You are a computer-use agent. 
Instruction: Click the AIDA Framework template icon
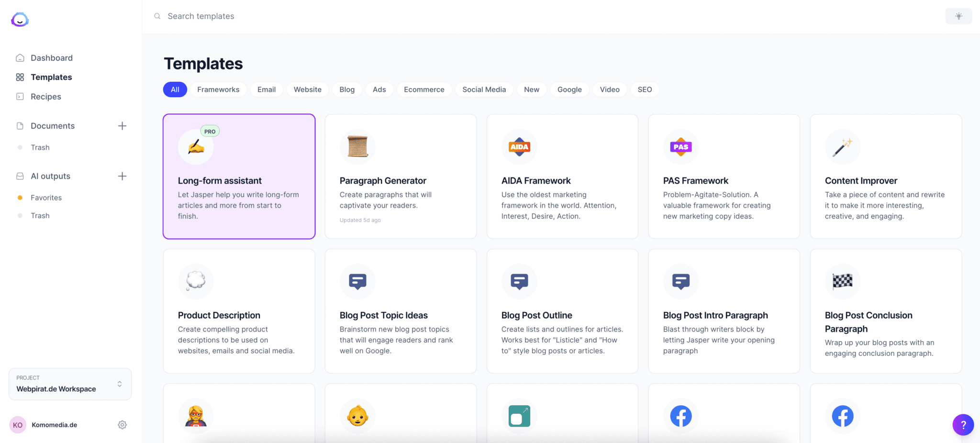(519, 147)
